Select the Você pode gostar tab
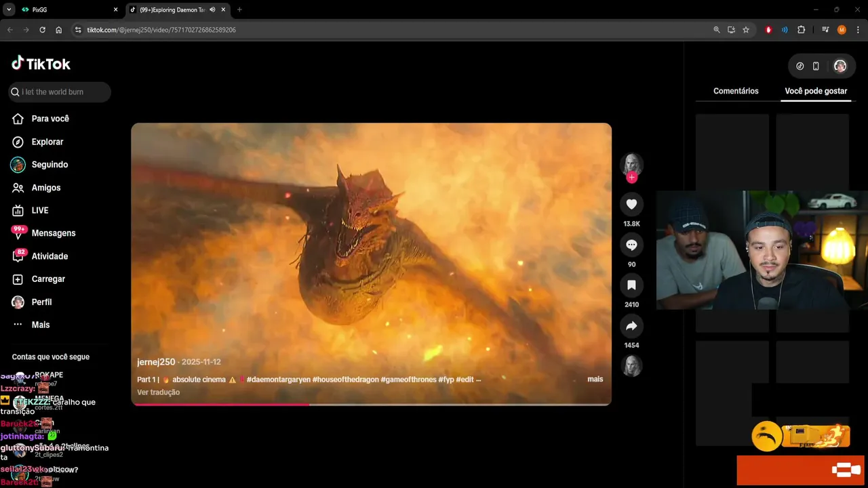 point(816,91)
